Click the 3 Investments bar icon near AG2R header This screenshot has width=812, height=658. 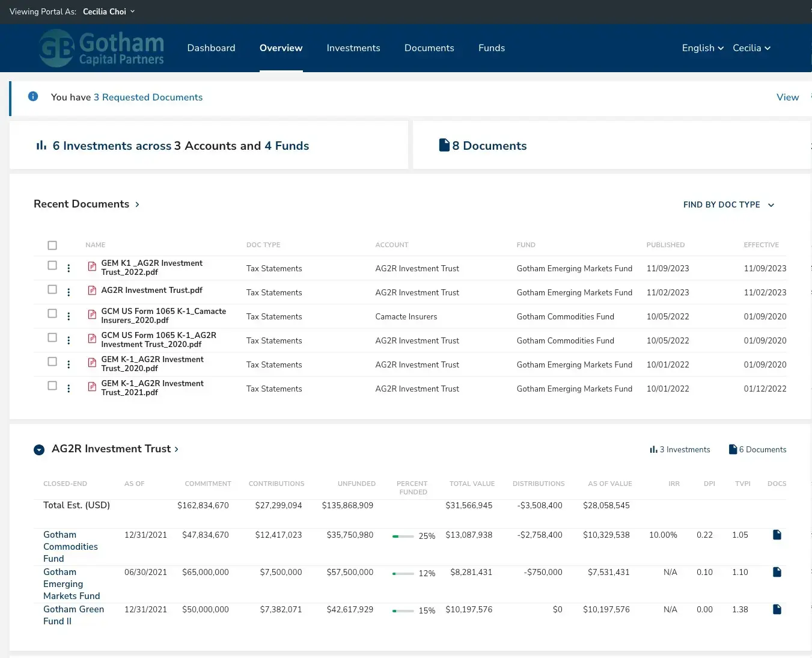[x=653, y=449]
